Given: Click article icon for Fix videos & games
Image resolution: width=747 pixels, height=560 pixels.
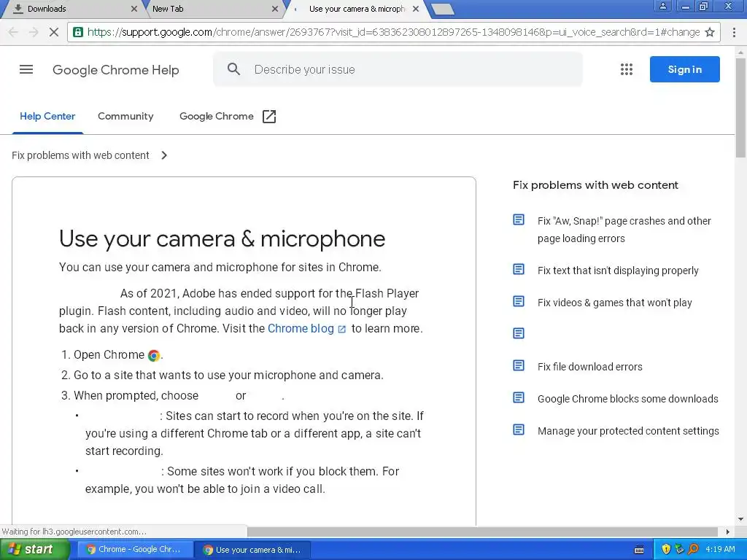Looking at the screenshot, I should click(519, 301).
